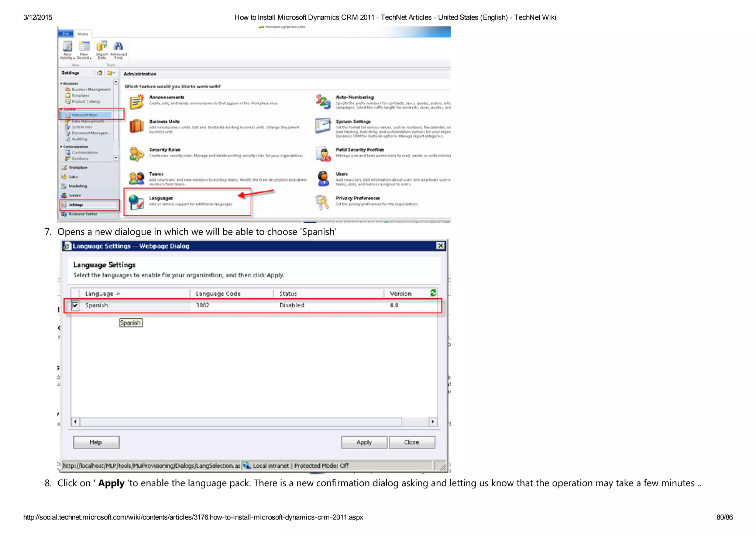Open the Languages globe icon
The image size is (756, 535).
[x=136, y=202]
